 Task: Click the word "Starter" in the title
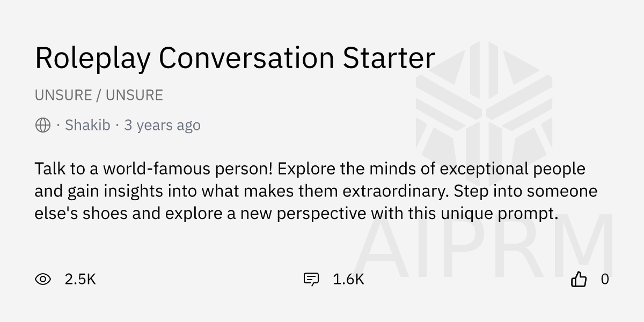[389, 58]
